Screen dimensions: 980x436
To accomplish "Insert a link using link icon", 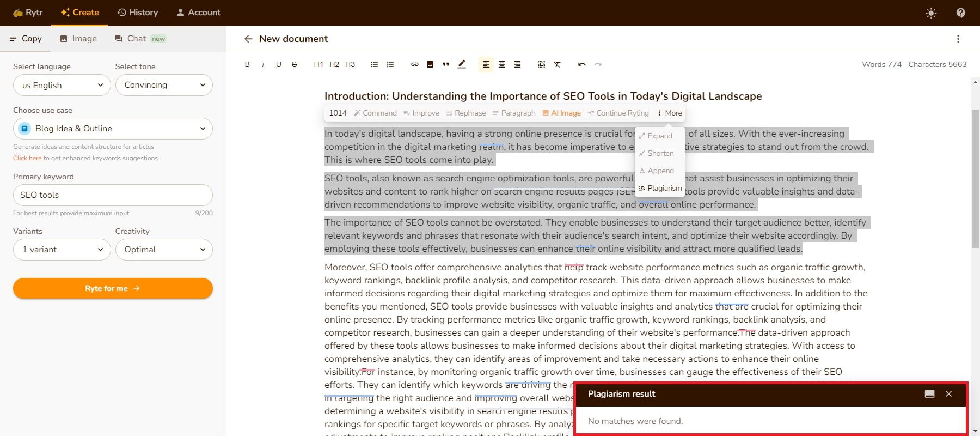I will (414, 64).
